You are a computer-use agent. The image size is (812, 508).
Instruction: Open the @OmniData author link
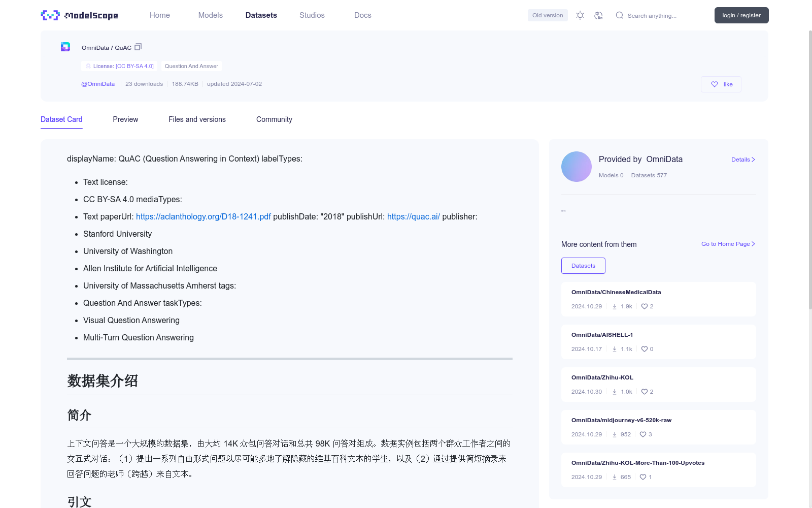[98, 84]
